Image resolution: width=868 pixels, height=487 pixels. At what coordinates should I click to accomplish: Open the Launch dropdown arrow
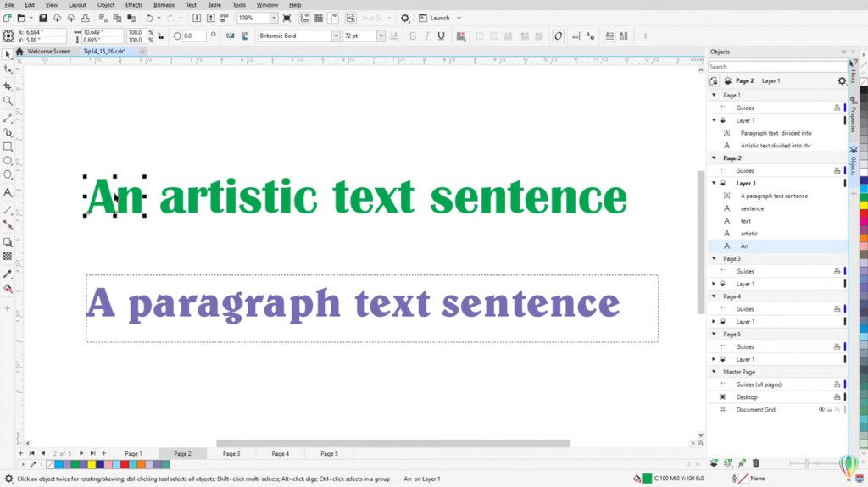coord(459,19)
